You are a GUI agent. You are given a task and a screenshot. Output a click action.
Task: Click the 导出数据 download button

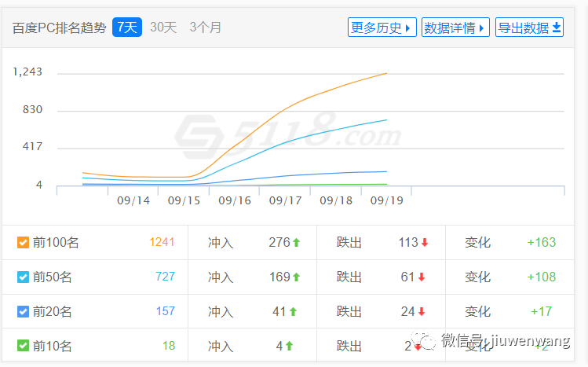(529, 28)
